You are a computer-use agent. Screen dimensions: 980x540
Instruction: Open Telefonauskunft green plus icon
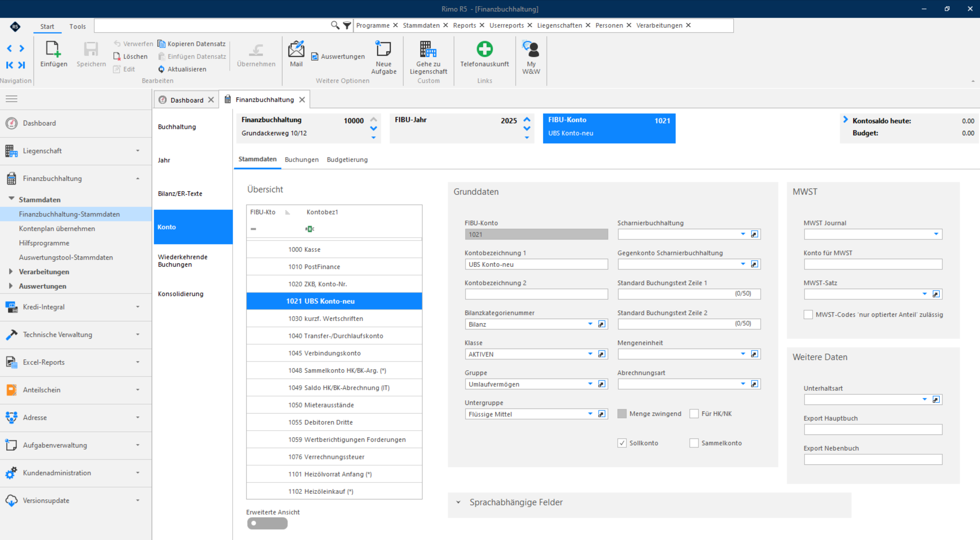484,49
